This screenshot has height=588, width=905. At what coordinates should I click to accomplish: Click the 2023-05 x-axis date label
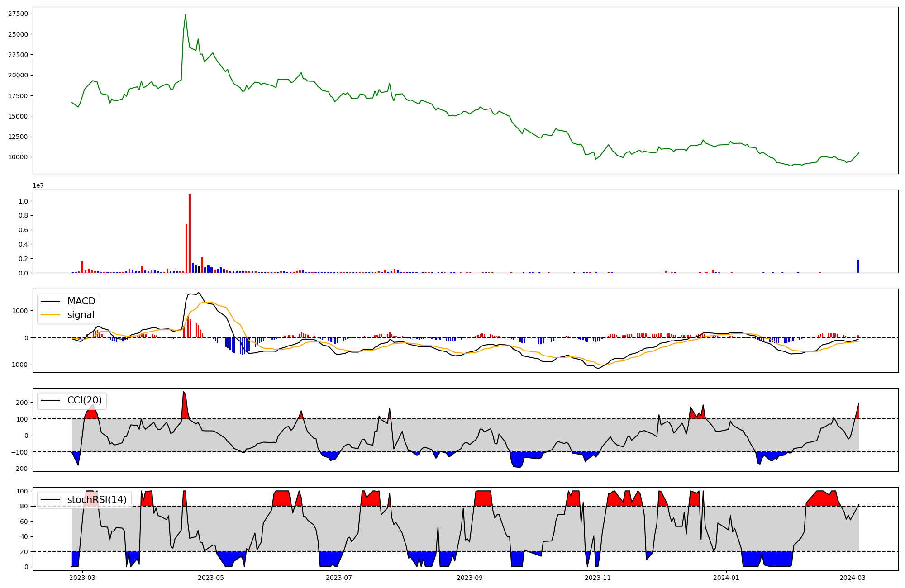point(211,578)
